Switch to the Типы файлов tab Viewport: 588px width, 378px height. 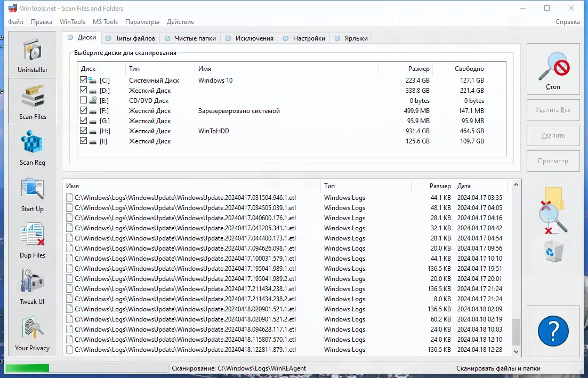tap(130, 38)
